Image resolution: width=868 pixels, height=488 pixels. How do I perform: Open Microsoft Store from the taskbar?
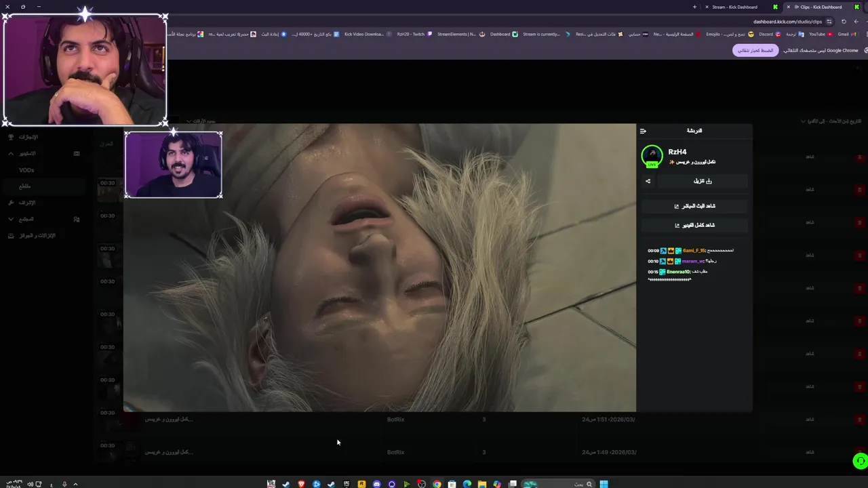(452, 484)
